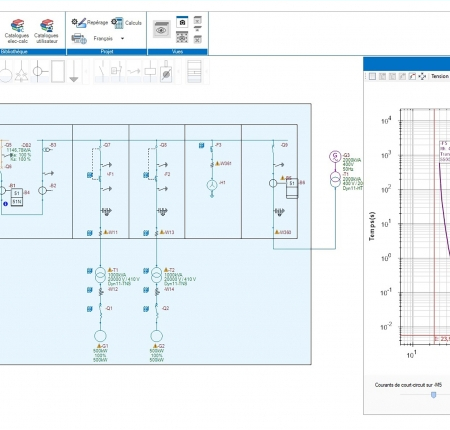Viewport: 450px width, 430px height.
Task: Toggle the curve display button in chart toolbar
Action: pyautogui.click(x=412, y=76)
